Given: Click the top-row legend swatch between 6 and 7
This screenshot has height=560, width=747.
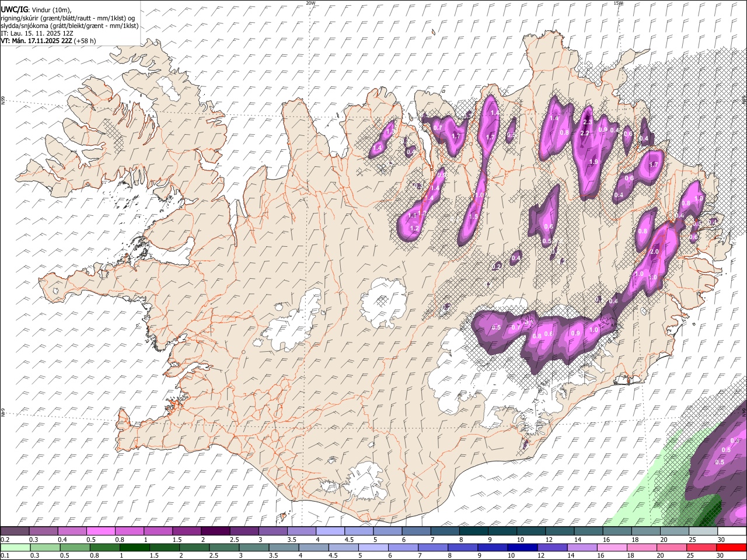Looking at the screenshot, I should pos(416,531).
